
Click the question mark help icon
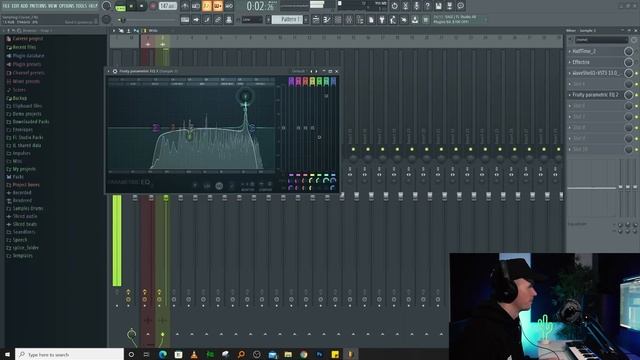tap(427, 6)
